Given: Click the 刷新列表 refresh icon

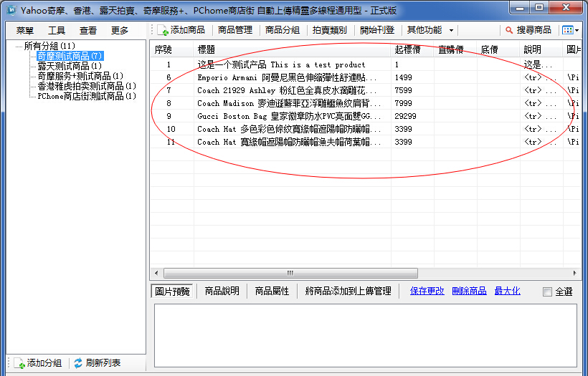Looking at the screenshot, I should pyautogui.click(x=78, y=363).
